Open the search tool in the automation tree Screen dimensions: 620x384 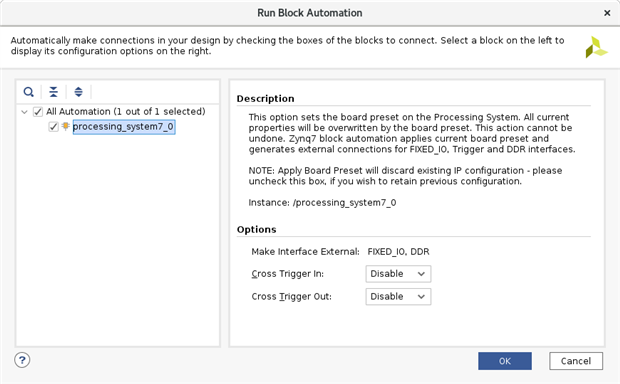[28, 92]
